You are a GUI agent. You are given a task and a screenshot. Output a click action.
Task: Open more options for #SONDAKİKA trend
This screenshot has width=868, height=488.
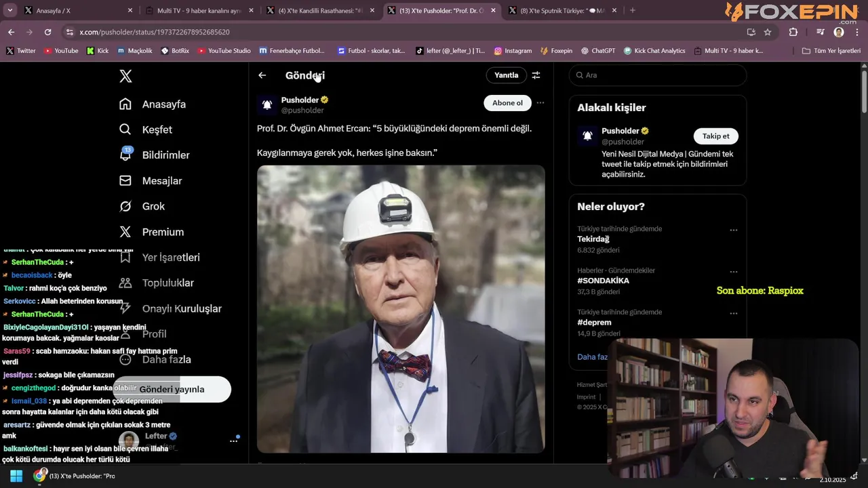(x=734, y=272)
